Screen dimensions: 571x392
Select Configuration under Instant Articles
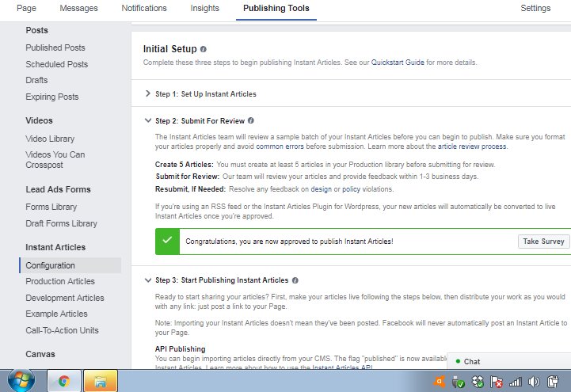70,265
